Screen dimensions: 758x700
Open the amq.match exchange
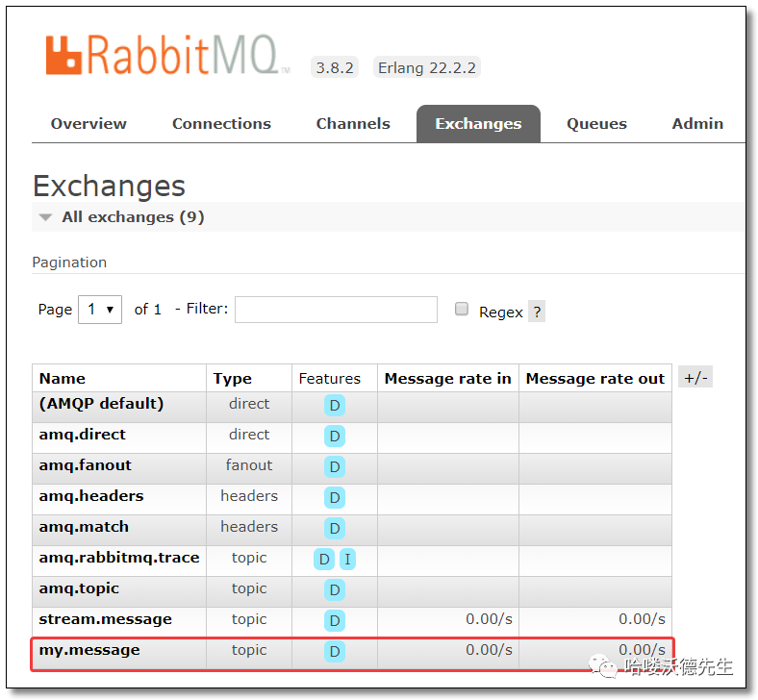pyautogui.click(x=84, y=527)
